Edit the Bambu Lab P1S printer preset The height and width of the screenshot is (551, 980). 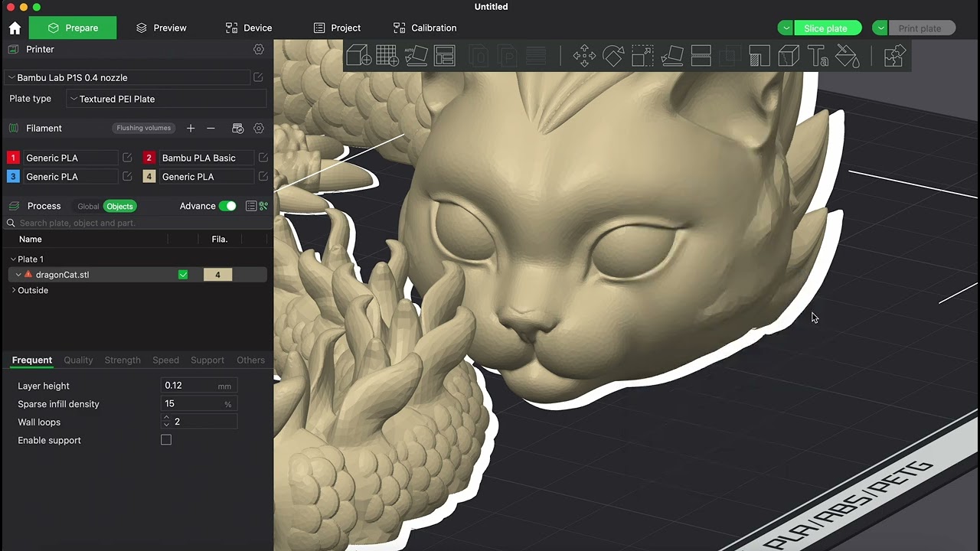click(x=258, y=77)
